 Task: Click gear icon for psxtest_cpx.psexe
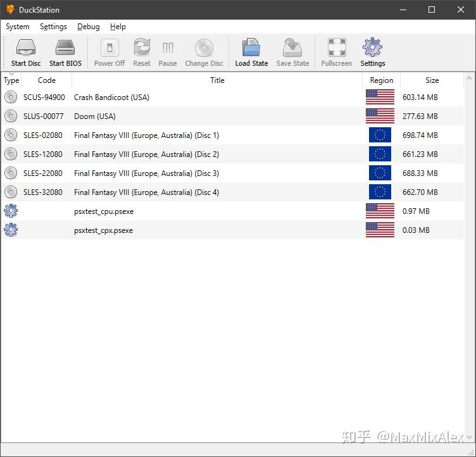(x=11, y=230)
